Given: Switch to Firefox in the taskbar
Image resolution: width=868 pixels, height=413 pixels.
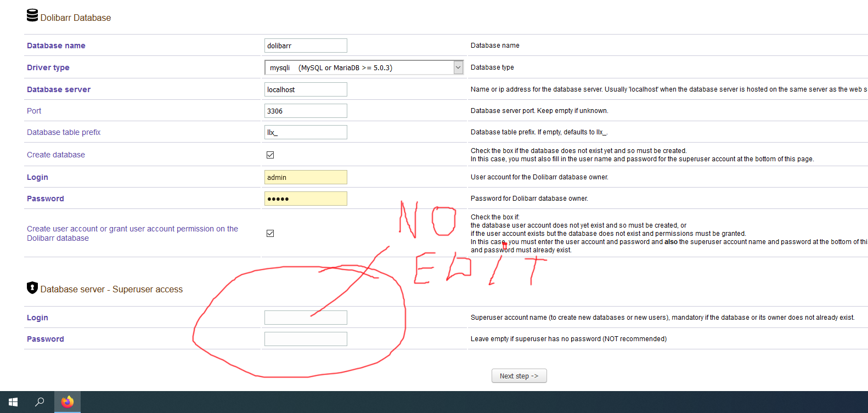Looking at the screenshot, I should [67, 402].
